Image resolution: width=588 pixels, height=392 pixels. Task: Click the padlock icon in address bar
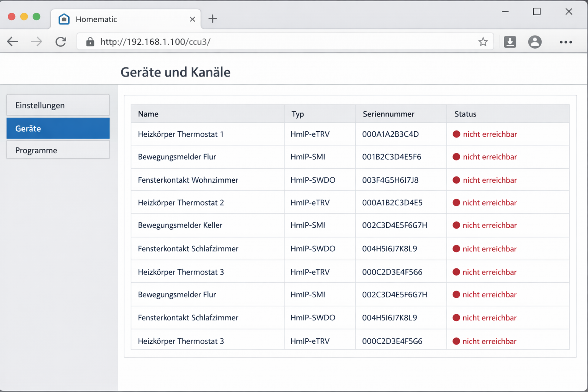[90, 42]
